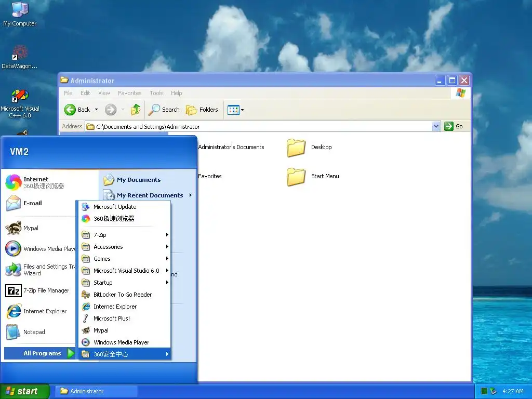Viewport: 532px width, 399px height.
Task: Expand the Startup program group
Action: pyautogui.click(x=125, y=283)
